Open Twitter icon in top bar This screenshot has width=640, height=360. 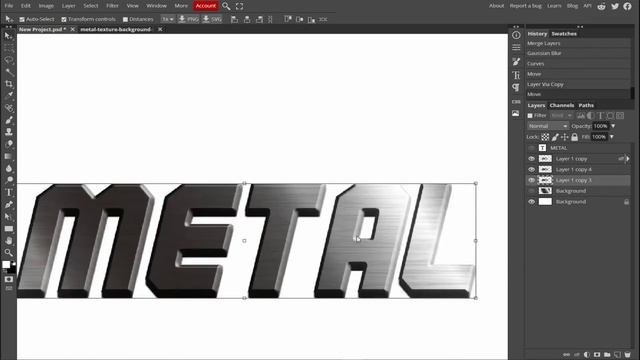click(x=615, y=6)
